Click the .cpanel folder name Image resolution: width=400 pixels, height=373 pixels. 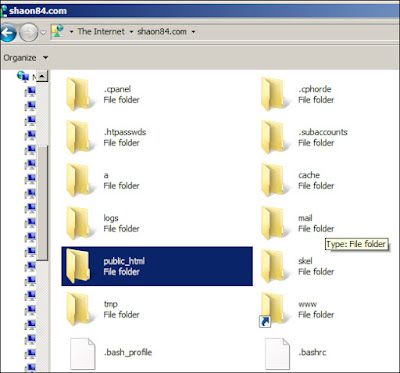(x=117, y=89)
